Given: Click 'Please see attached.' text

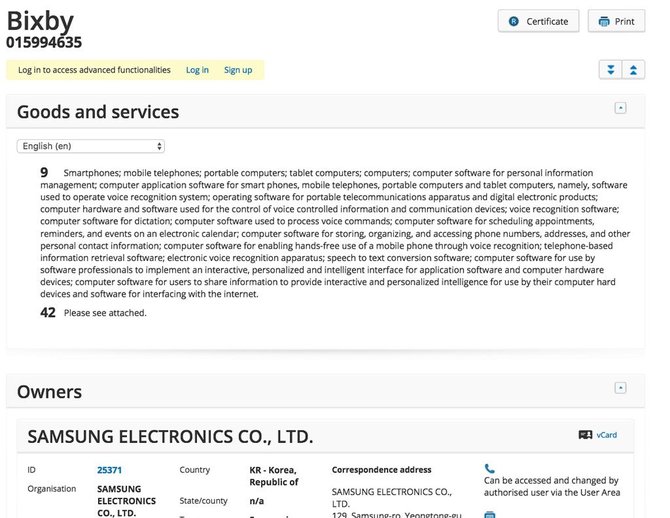Looking at the screenshot, I should [105, 313].
